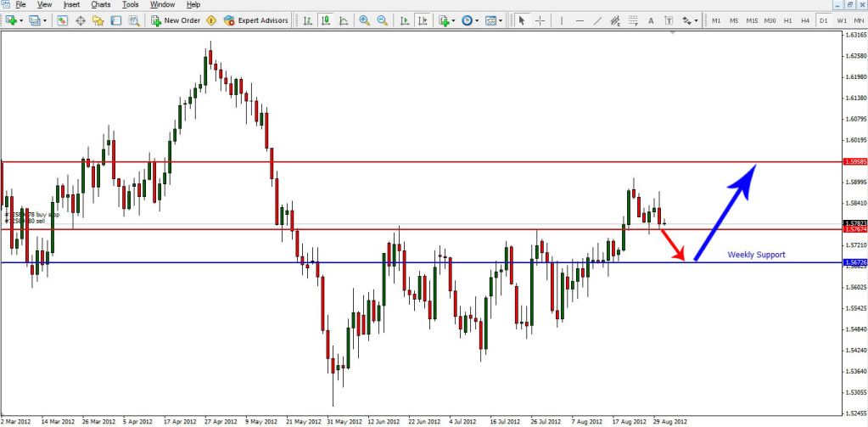
Task: Open the File menu
Action: [x=21, y=4]
